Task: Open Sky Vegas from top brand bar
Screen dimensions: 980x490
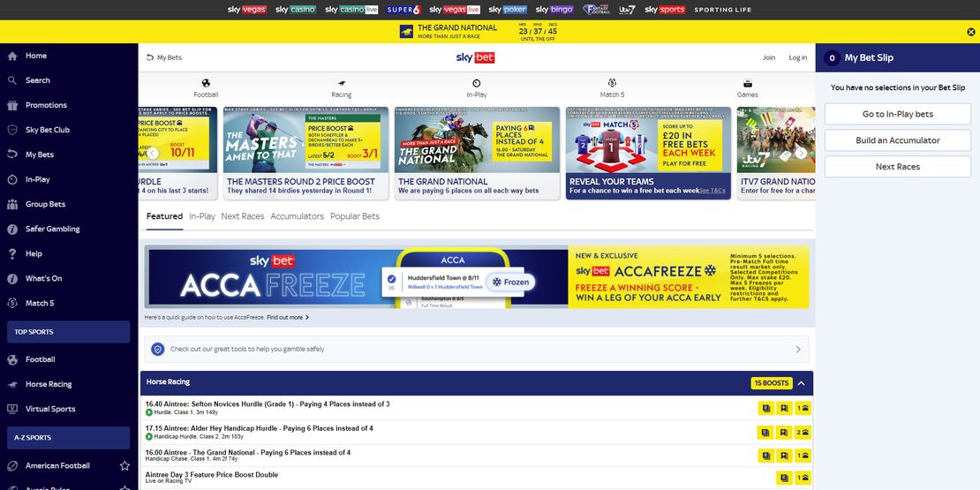Action: tap(247, 10)
